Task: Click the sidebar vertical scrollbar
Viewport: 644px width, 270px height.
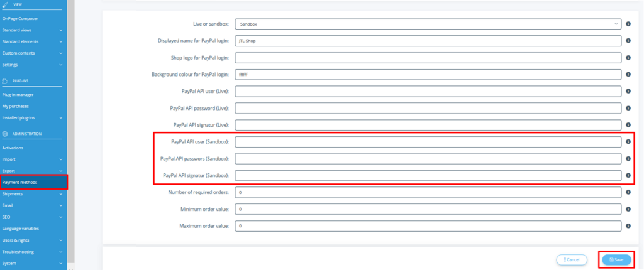Action: coord(70,131)
